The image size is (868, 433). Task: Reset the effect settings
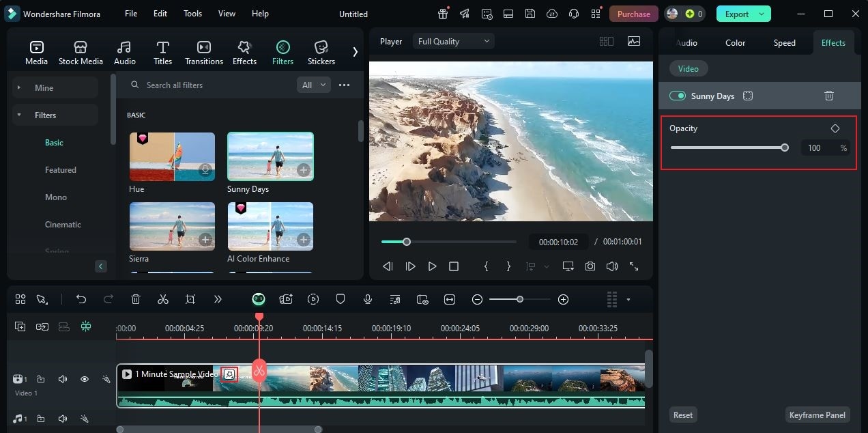[683, 415]
